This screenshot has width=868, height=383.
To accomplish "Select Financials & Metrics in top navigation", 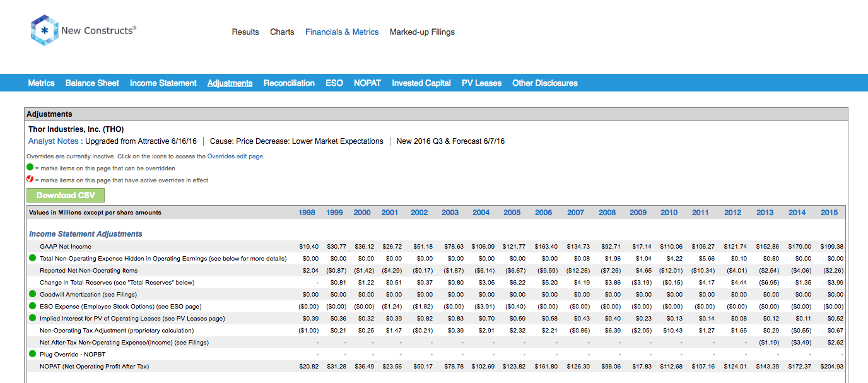I will [x=342, y=32].
